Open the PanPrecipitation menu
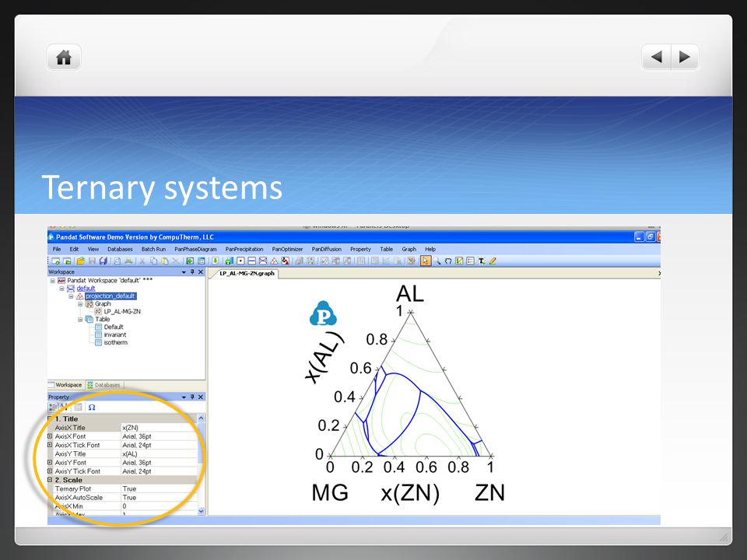This screenshot has width=747, height=560. 244,249
